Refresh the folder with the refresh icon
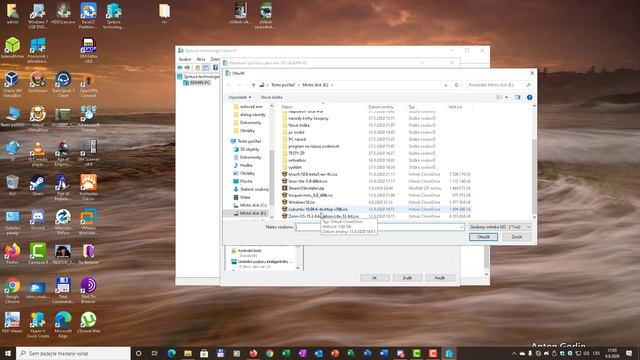The image size is (640, 360). tap(457, 85)
